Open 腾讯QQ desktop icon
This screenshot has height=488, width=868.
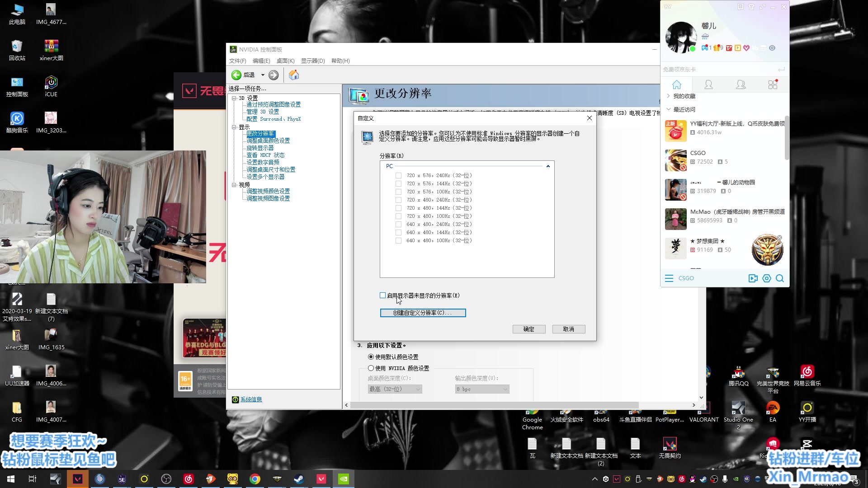coord(739,375)
